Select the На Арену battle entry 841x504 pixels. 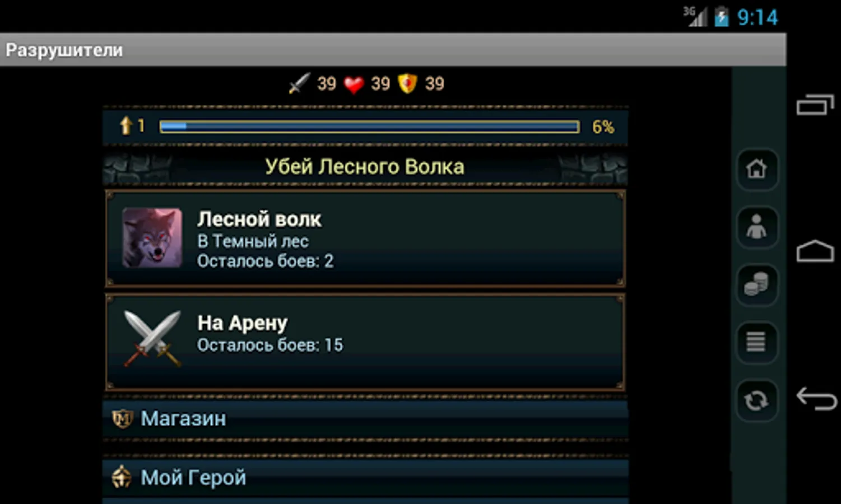365,342
